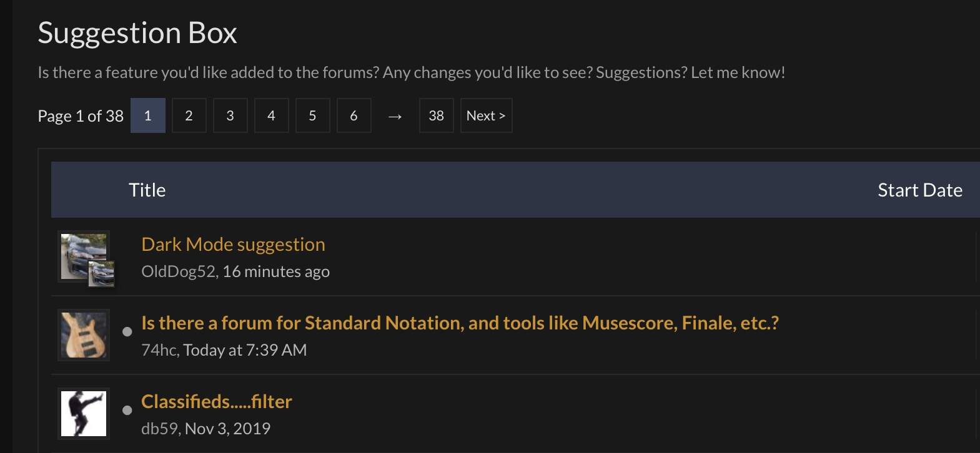Go to page 6

(354, 115)
